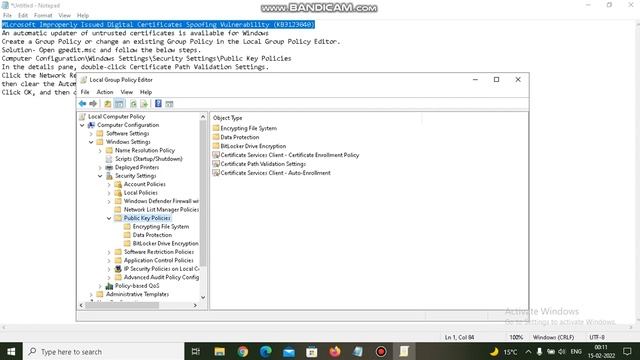Click in the taskbar search box

click(x=104, y=351)
